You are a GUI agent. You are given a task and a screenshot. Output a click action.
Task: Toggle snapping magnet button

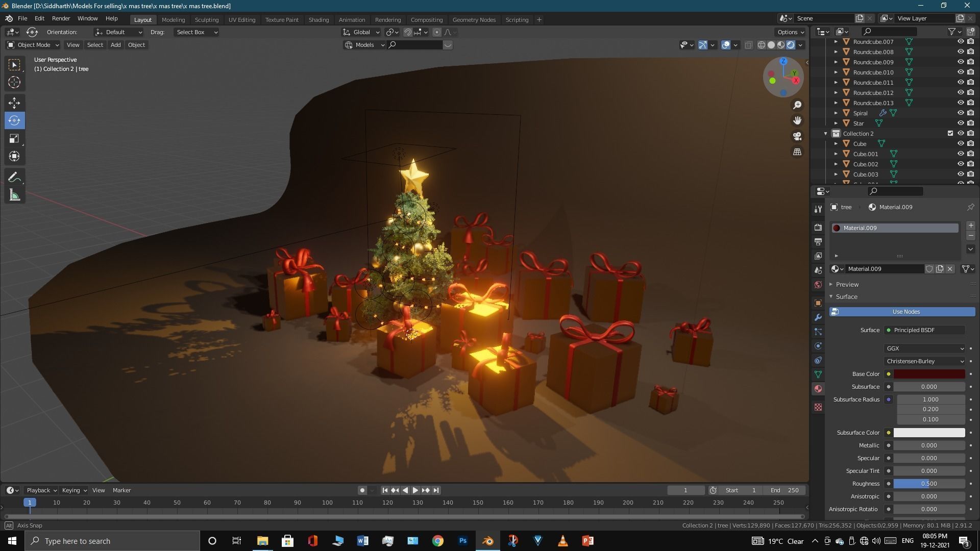coord(407,32)
